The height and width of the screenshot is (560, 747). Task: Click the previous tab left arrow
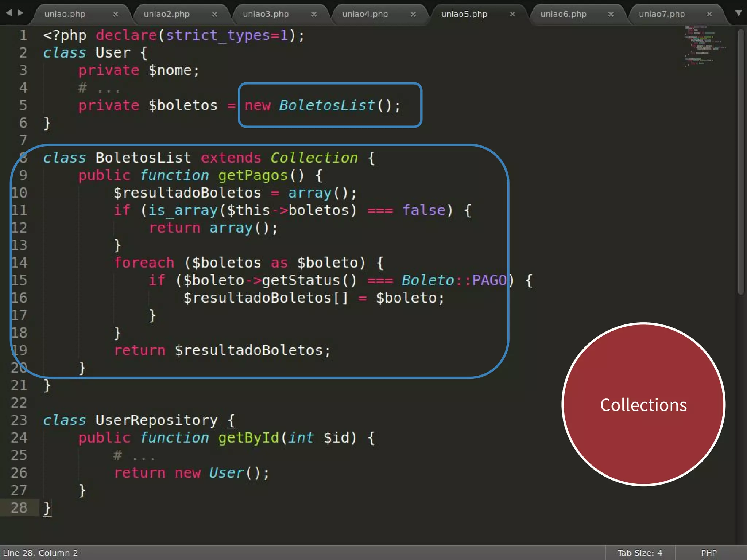9,13
